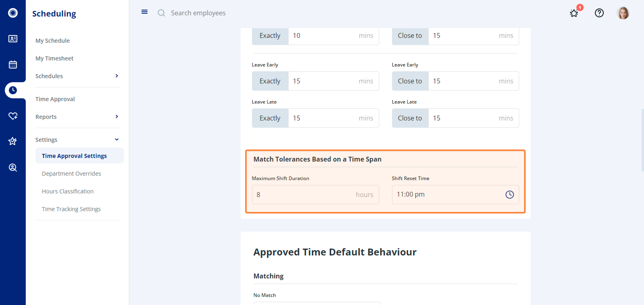Image resolution: width=644 pixels, height=305 pixels.
Task: Open the star notifications icon
Action: 574,13
